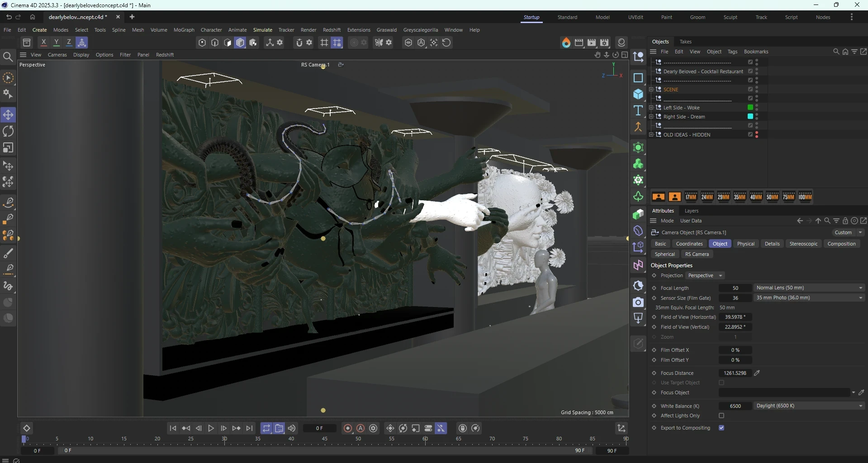Image resolution: width=868 pixels, height=463 pixels.
Task: Uncheck Export to Compositing checkbox
Action: [x=721, y=428]
